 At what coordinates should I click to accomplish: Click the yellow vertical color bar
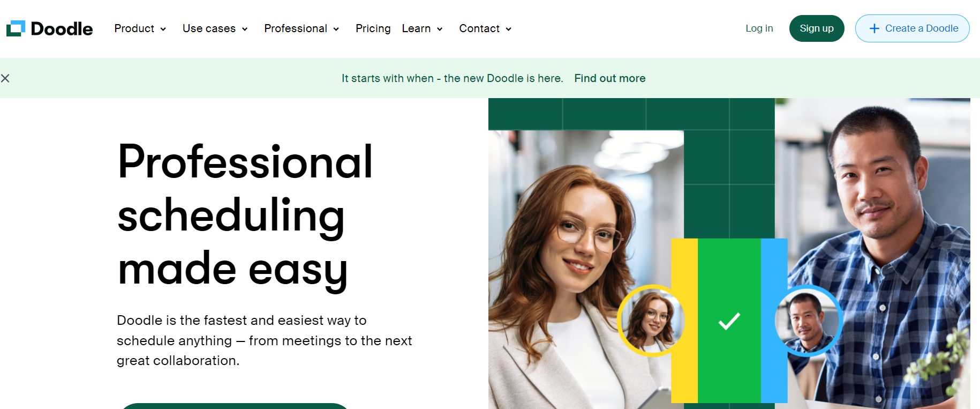coord(684,321)
